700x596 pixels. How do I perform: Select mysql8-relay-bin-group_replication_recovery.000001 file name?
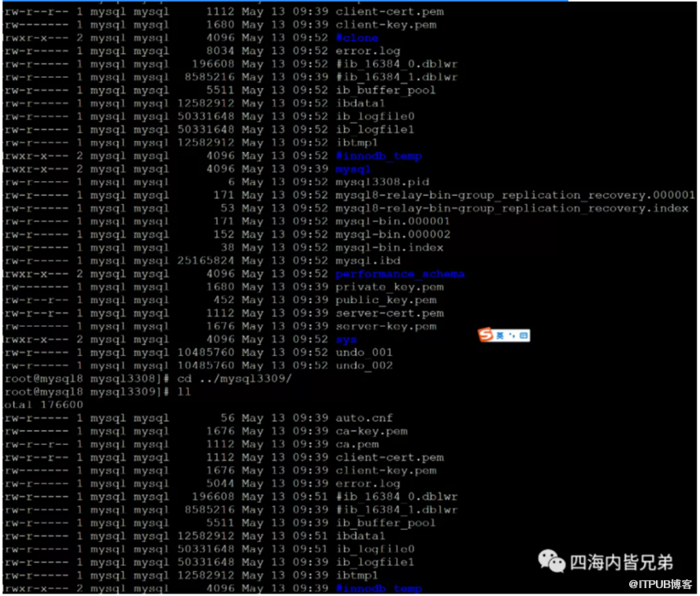pos(515,195)
